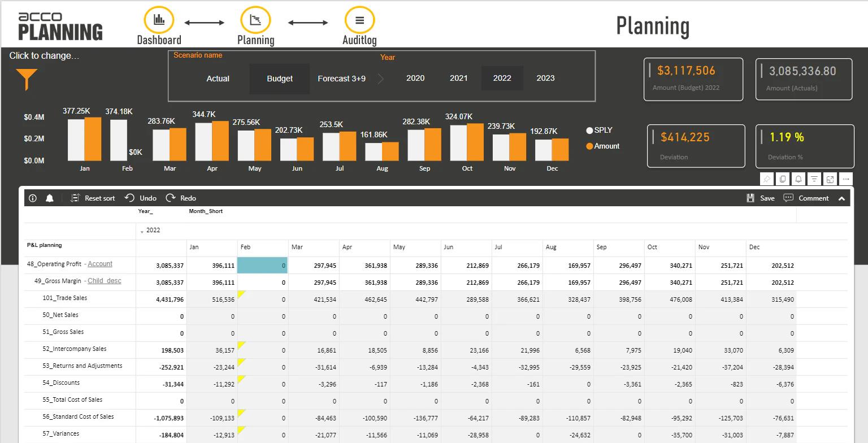Open the Dashboard view icon

[158, 19]
